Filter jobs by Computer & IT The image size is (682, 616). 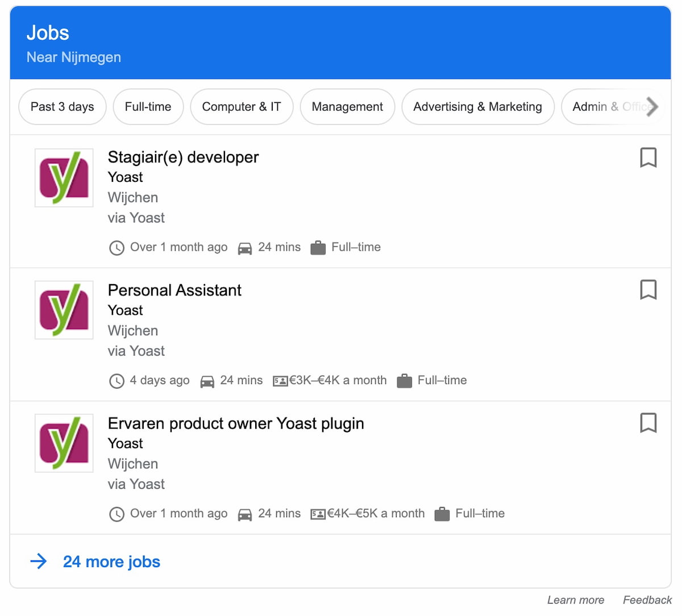click(x=242, y=107)
